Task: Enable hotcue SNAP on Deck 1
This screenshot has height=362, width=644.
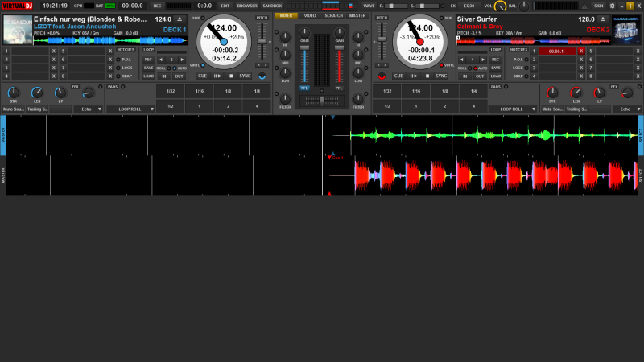Action: coord(118,76)
